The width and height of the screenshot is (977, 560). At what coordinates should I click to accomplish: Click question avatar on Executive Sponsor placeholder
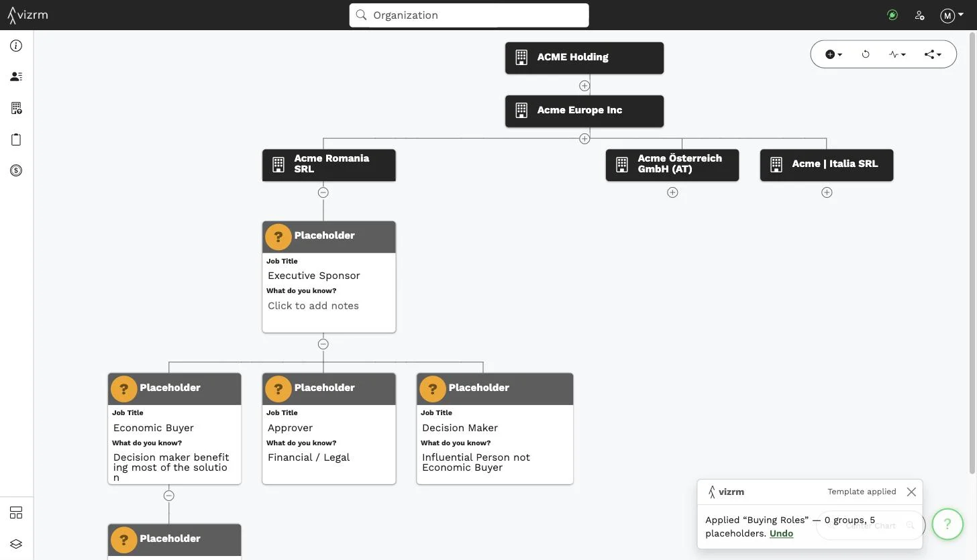pyautogui.click(x=278, y=236)
